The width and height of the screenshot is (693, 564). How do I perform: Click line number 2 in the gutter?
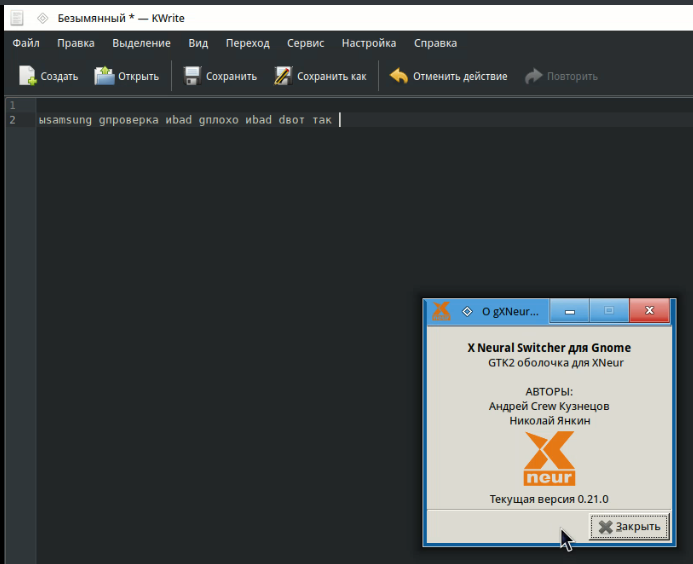12,120
